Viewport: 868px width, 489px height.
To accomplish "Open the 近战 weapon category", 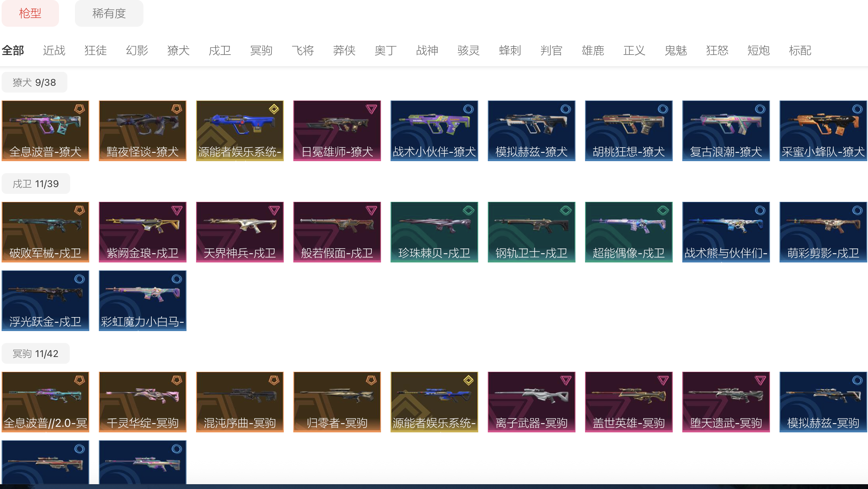I will (54, 51).
